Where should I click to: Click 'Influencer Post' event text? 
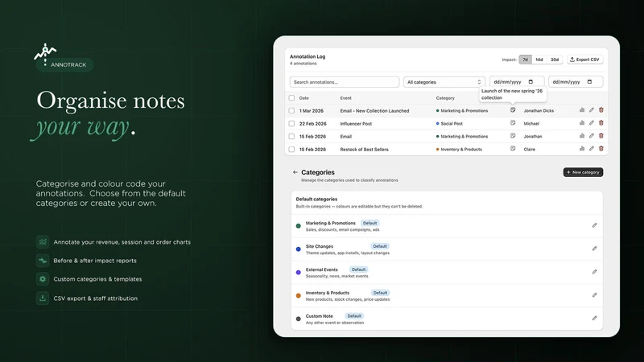(x=356, y=124)
